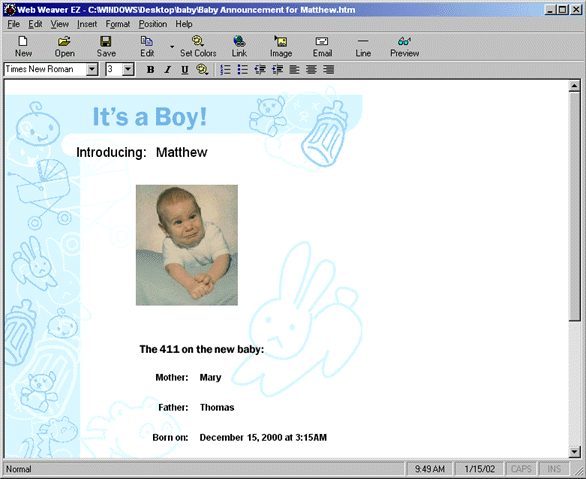
Task: Click the text color palette icon
Action: [x=202, y=69]
